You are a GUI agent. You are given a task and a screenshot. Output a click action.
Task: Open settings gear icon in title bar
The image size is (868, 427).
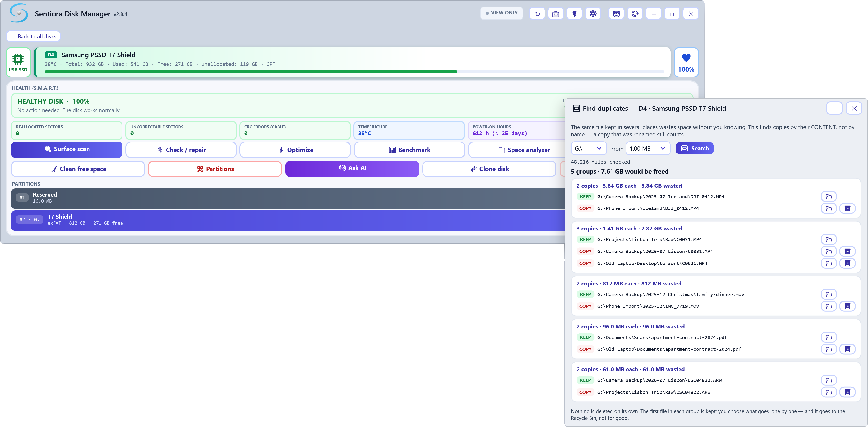593,14
